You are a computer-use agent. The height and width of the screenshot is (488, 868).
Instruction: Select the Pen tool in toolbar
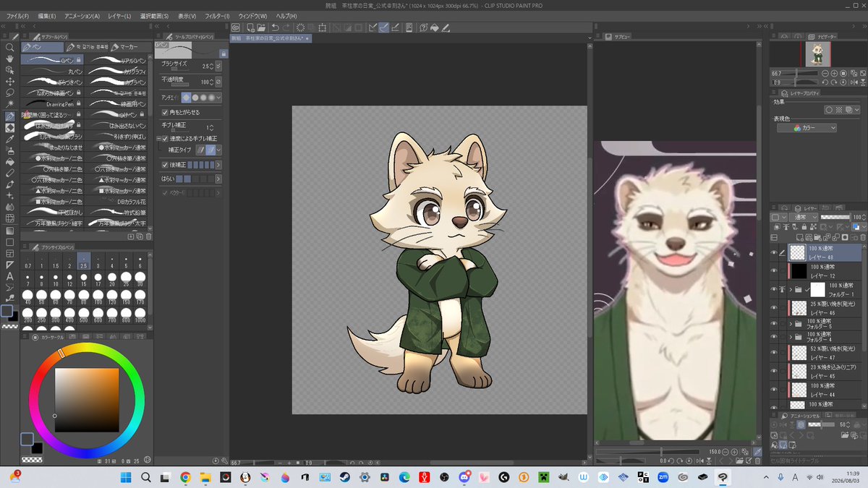[x=10, y=116]
